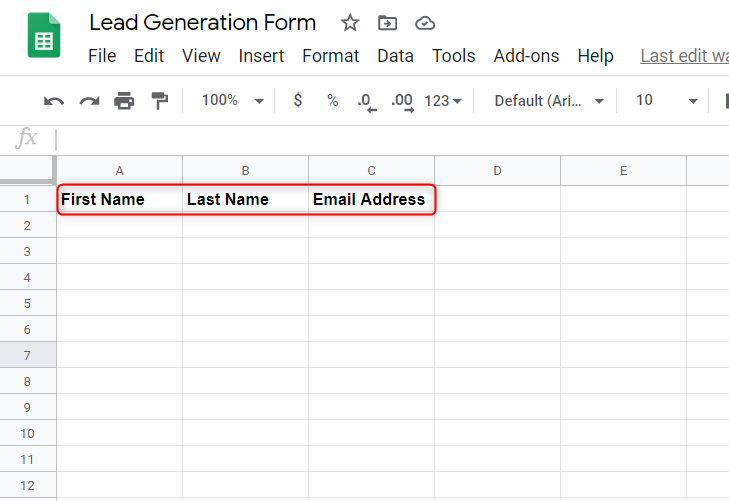Open the 100% zoom dropdown

(232, 100)
